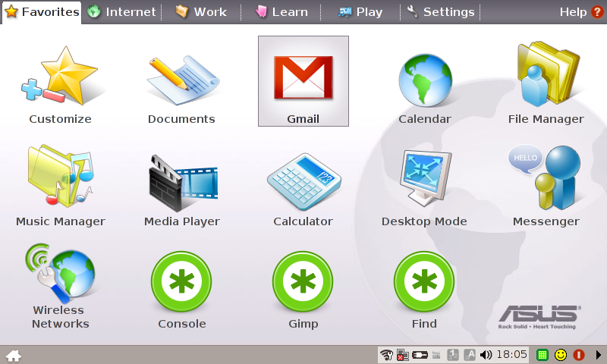Expand the tray with black arrow
The height and width of the screenshot is (364, 607).
pyautogui.click(x=599, y=355)
